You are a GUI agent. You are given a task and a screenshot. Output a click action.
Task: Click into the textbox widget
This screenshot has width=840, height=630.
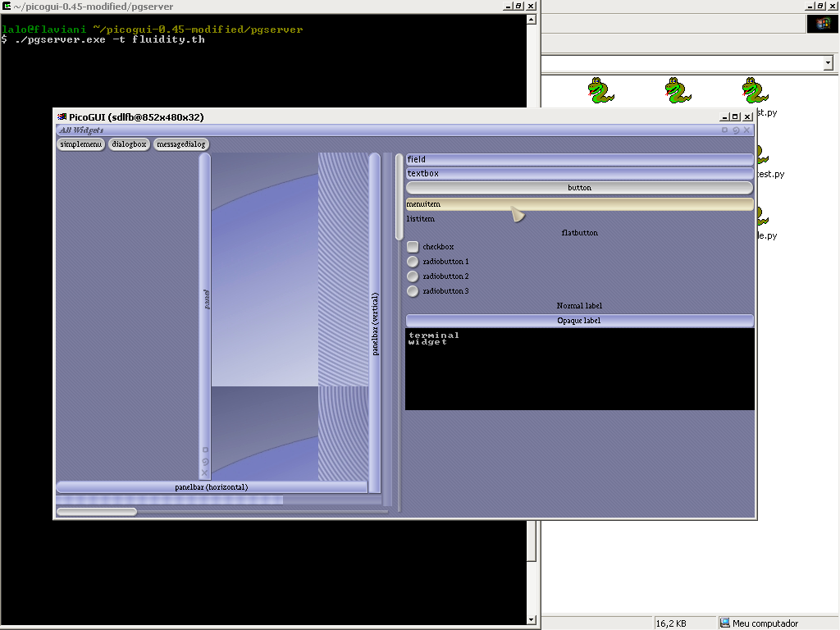pos(580,174)
